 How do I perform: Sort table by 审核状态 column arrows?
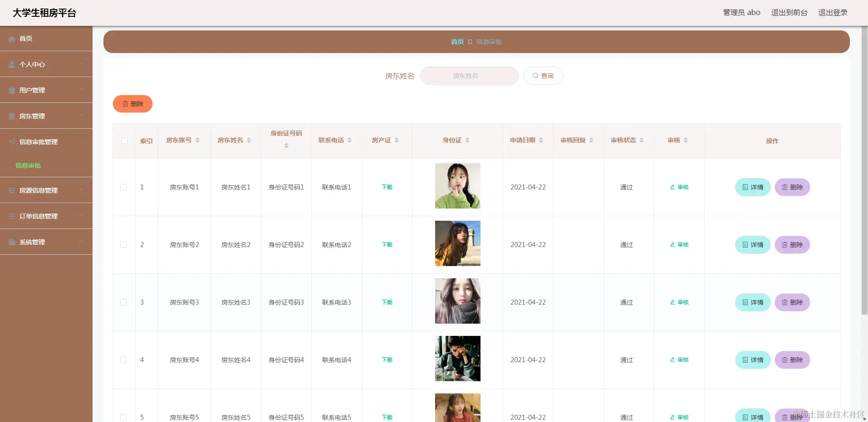[x=642, y=141]
